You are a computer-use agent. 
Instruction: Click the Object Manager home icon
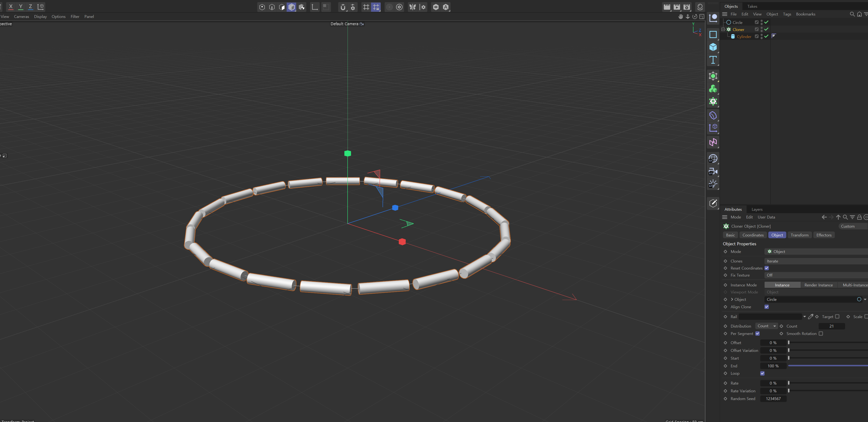point(859,14)
